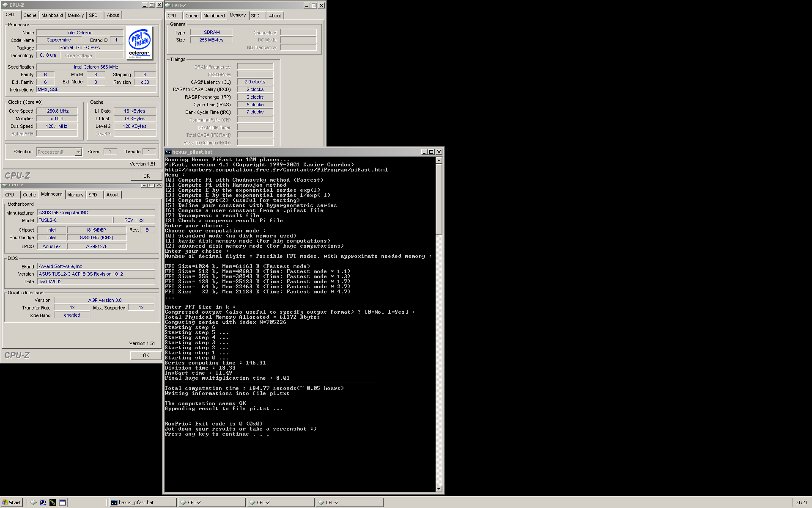
Task: Launch CPU-Z from the quick launch bar
Action: [x=33, y=502]
